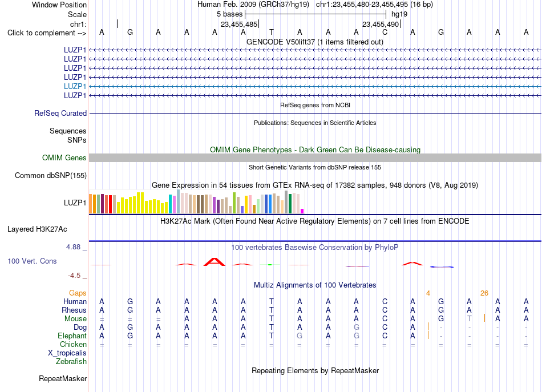The width and height of the screenshot is (542, 392).
Task: Click the orange gap count '4'
Action: point(428,293)
